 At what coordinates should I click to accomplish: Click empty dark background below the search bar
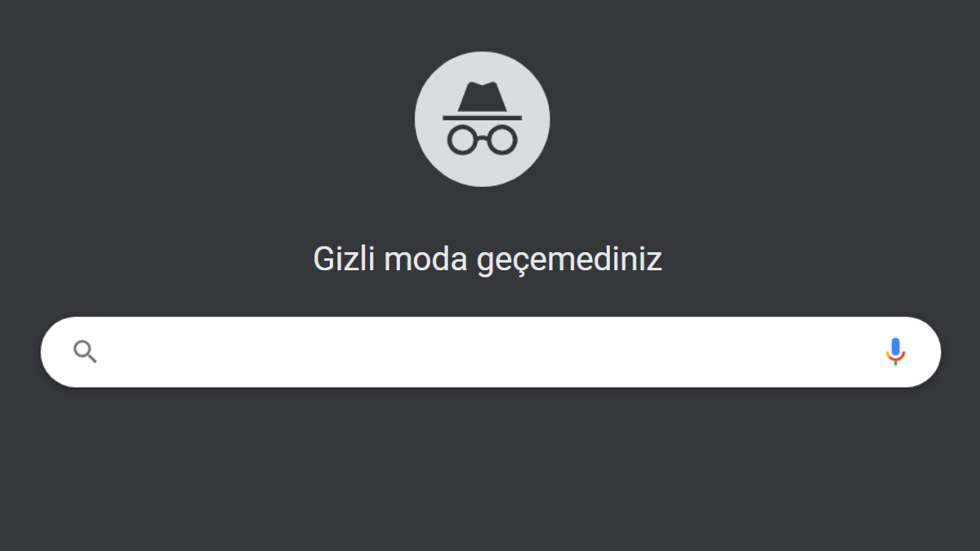click(x=490, y=469)
